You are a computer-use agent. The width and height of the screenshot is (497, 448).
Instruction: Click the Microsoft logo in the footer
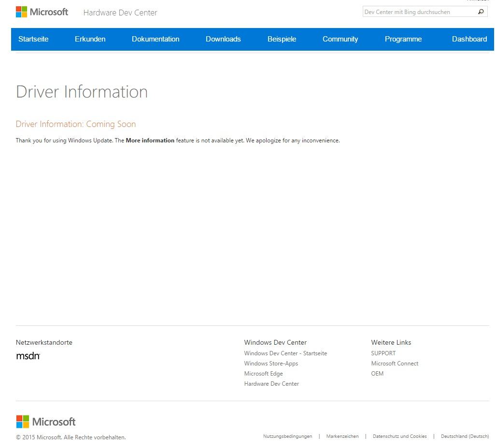(46, 422)
